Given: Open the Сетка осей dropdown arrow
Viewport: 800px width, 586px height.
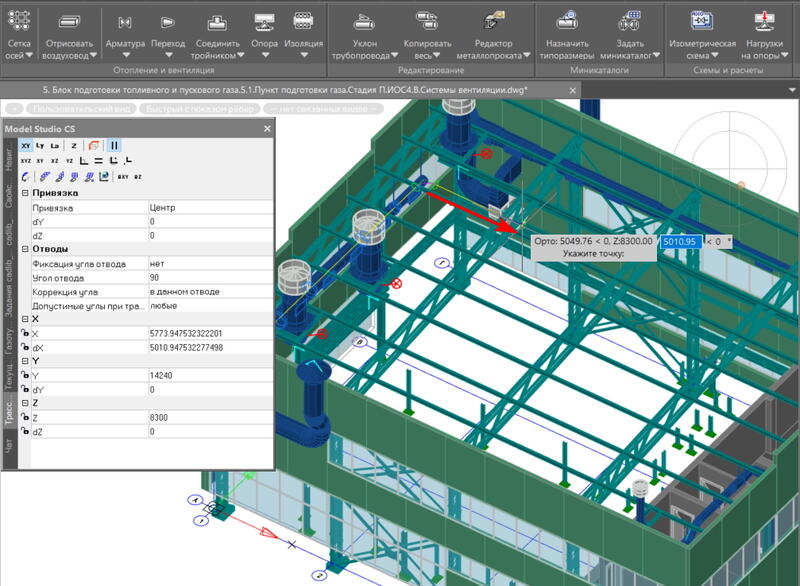Looking at the screenshot, I should (29, 55).
